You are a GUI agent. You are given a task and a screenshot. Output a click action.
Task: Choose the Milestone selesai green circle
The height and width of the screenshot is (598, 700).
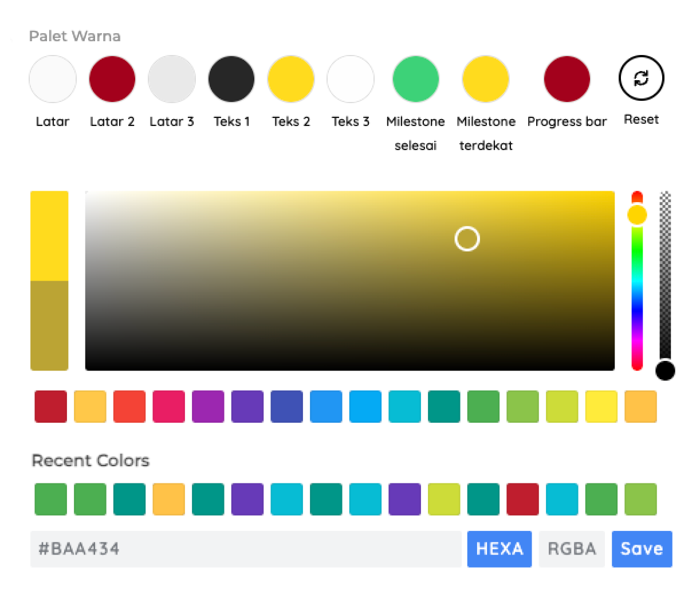416,79
